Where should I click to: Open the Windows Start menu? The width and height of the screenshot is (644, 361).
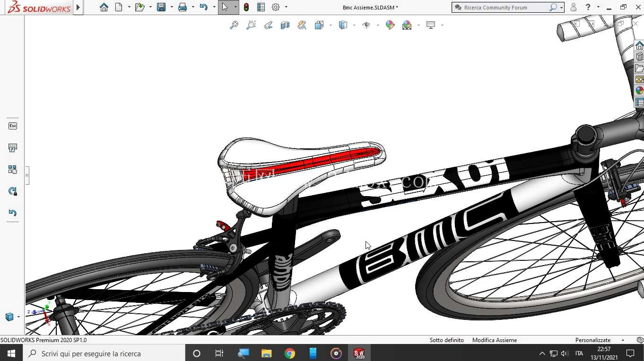tap(11, 353)
